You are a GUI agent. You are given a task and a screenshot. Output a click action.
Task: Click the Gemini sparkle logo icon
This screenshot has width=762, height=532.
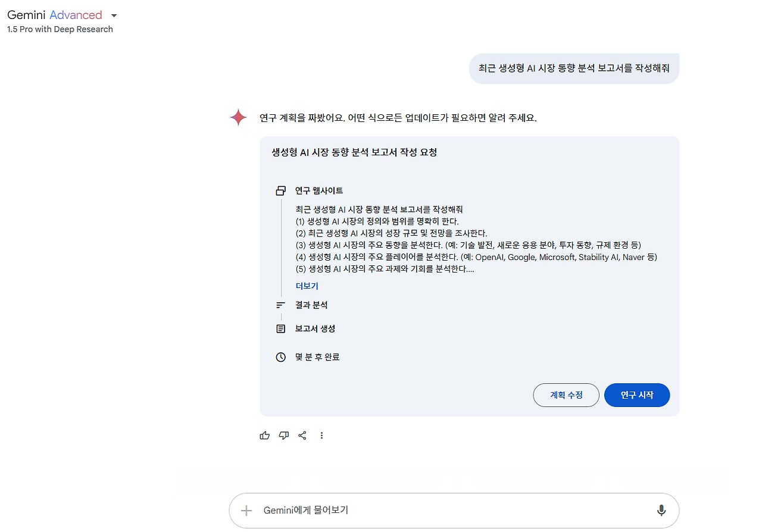tap(238, 117)
